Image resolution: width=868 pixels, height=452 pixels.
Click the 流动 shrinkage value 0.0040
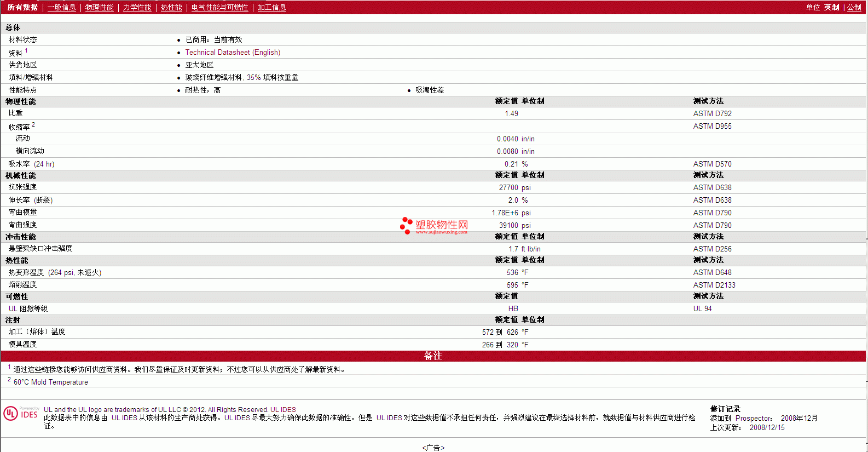tap(507, 139)
